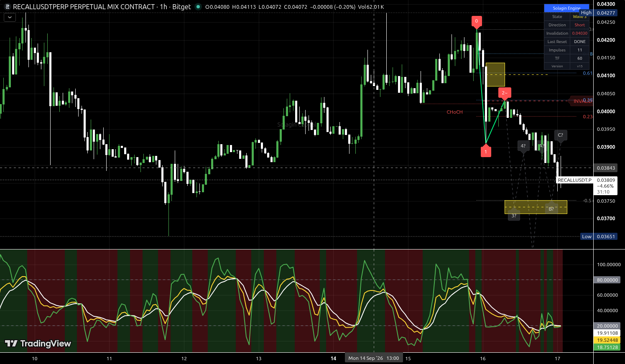Click the 'CHoCH' structure label
625x364 pixels.
coord(454,112)
